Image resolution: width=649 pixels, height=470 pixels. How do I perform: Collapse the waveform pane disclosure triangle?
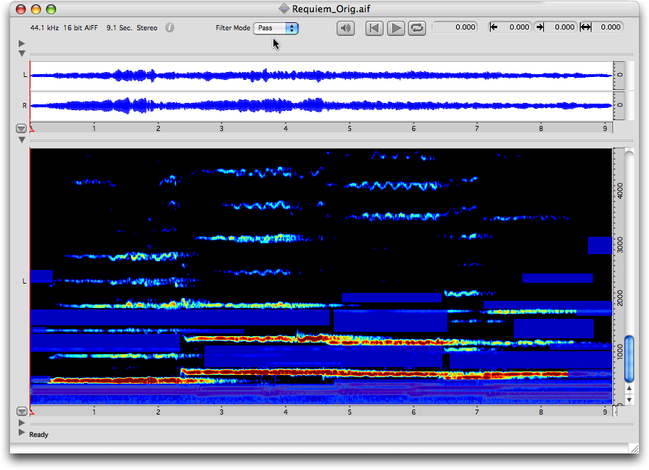pos(22,53)
